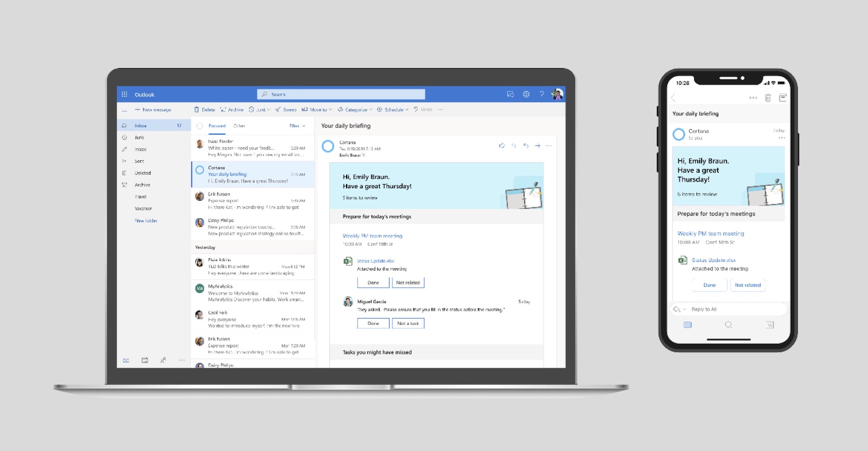Tap the calendar icon at phone bottom
The height and width of the screenshot is (451, 868).
click(x=770, y=325)
